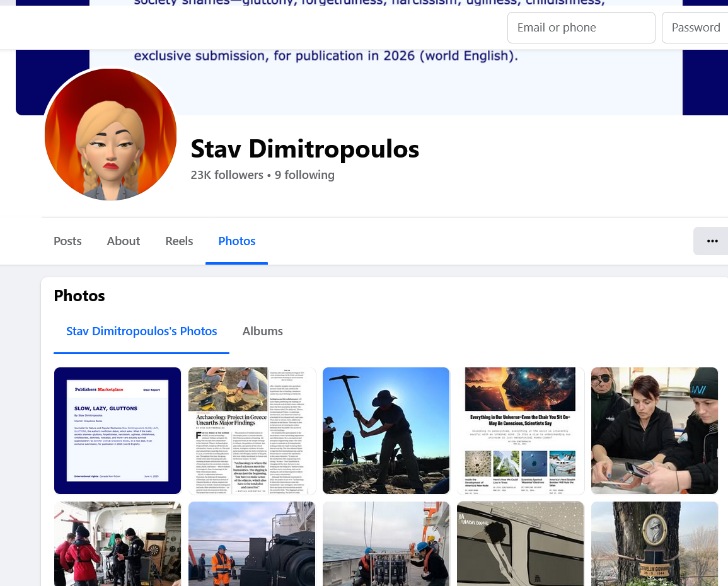Screen dimensions: 728x586
Task: Switch to the Posts tab
Action: point(68,241)
